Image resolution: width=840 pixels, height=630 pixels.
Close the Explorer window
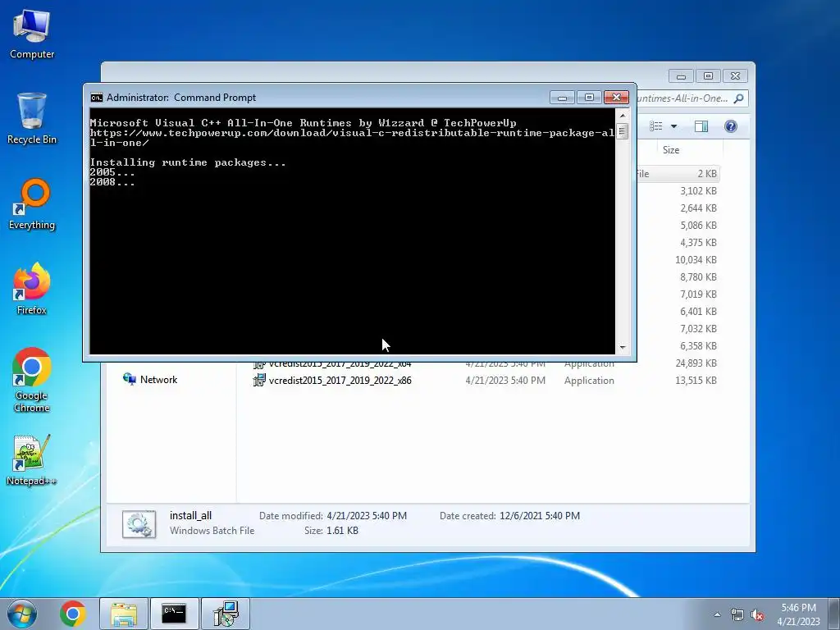tap(736, 76)
